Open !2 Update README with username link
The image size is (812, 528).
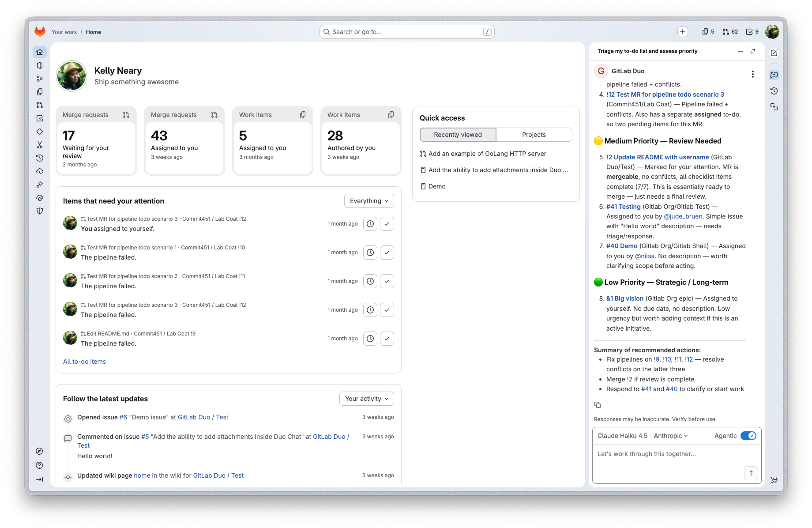click(658, 157)
